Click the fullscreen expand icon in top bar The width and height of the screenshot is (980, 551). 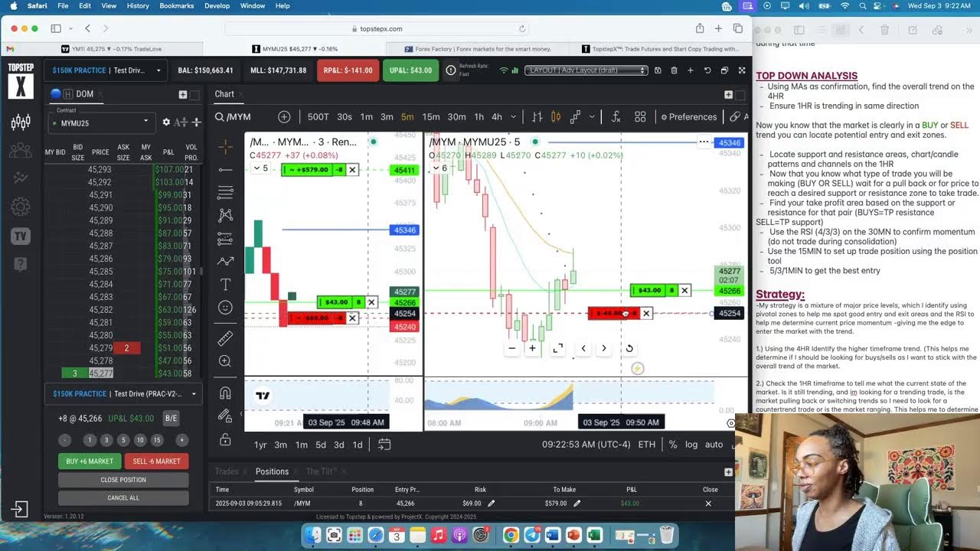(x=742, y=70)
